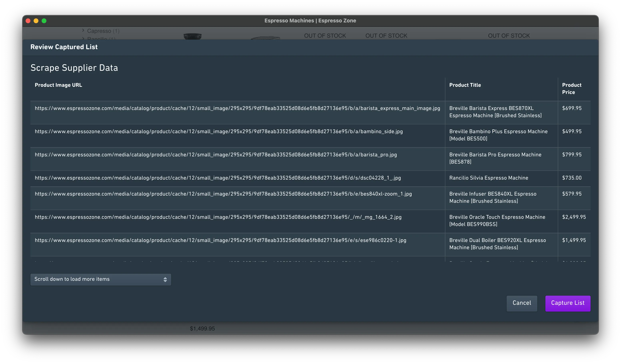The height and width of the screenshot is (364, 621).
Task: Select Breville Barista Pro title cell
Action: coord(501,159)
